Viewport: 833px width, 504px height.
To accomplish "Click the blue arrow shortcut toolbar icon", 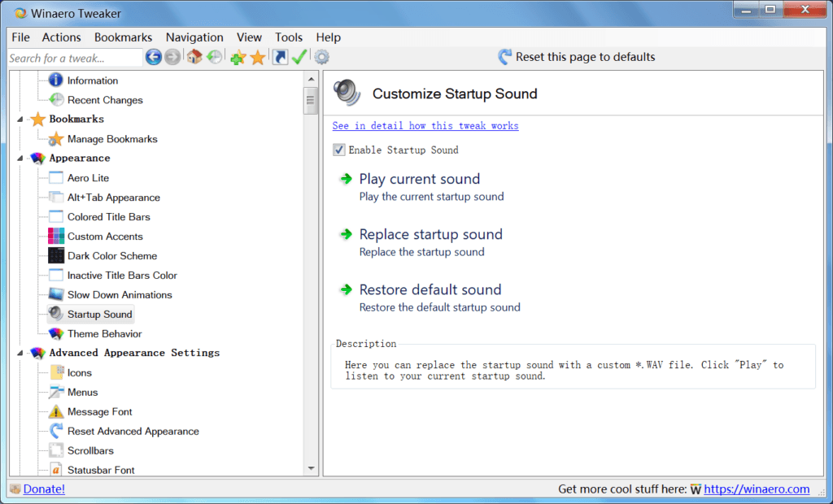I will click(x=278, y=57).
